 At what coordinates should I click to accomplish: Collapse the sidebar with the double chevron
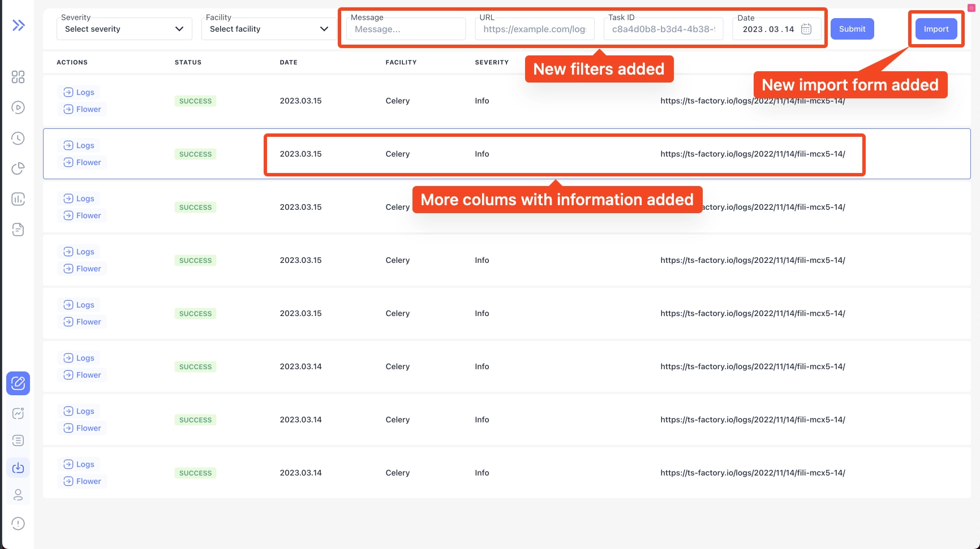point(19,25)
